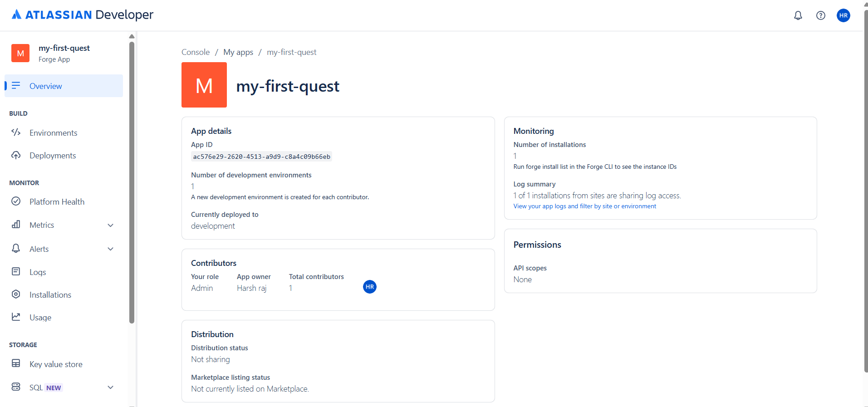The height and width of the screenshot is (407, 868).
Task: Click 'None' under API scopes
Action: point(522,280)
